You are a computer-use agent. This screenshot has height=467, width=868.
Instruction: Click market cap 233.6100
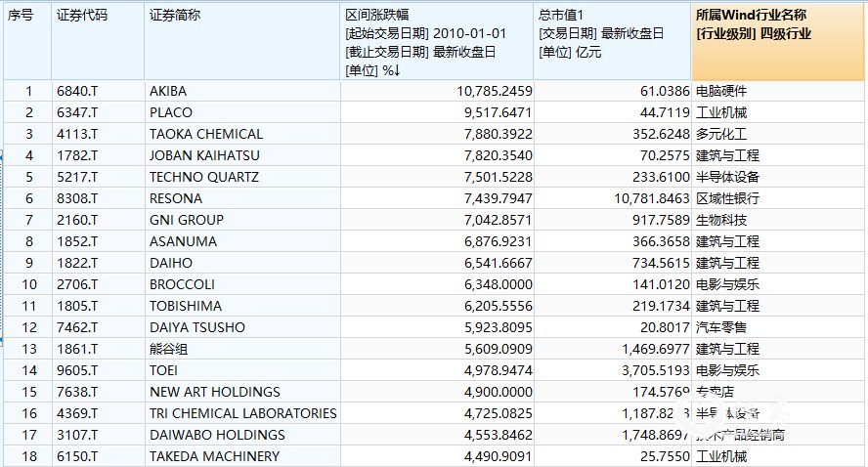661,178
